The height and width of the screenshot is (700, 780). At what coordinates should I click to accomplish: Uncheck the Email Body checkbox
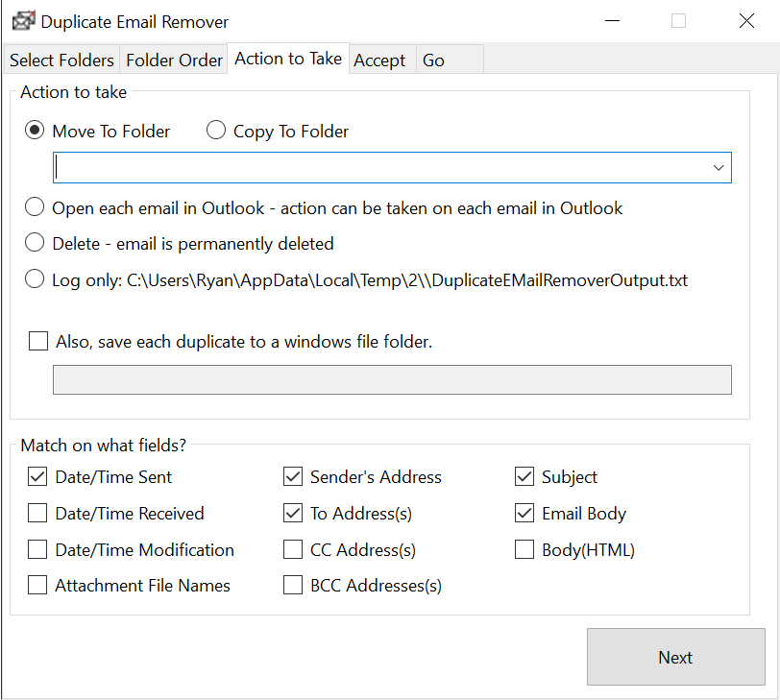pos(524,514)
